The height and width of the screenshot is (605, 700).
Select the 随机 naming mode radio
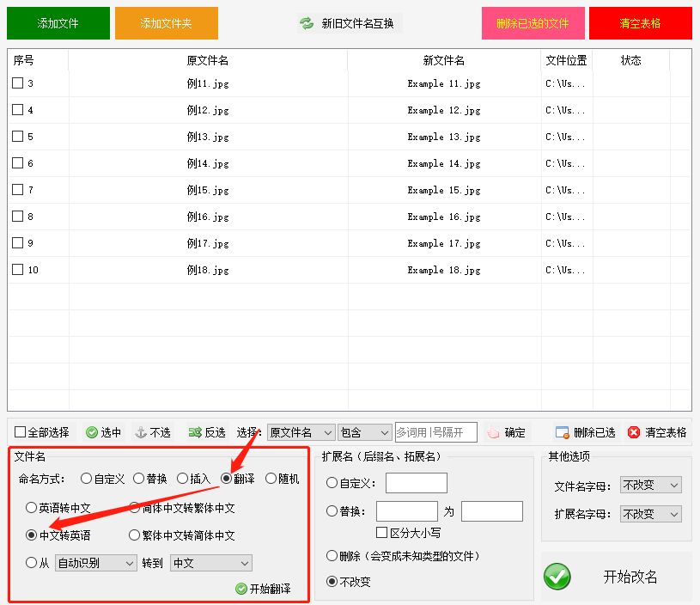271,479
